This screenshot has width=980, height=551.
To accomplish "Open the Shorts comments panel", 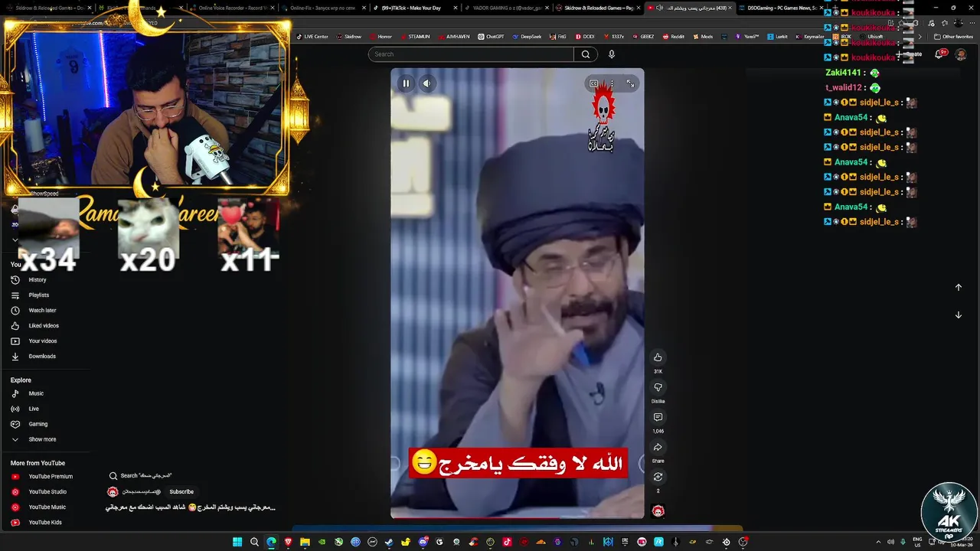I will [x=658, y=417].
